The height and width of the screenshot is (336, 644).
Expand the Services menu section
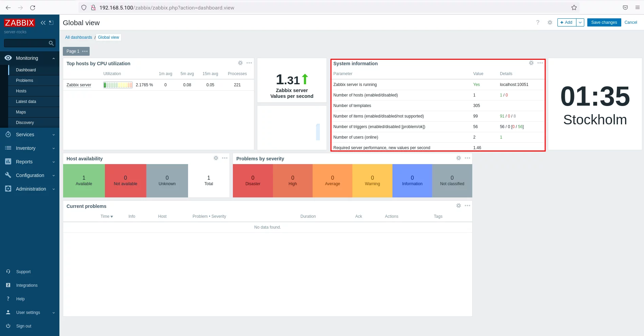pos(54,135)
